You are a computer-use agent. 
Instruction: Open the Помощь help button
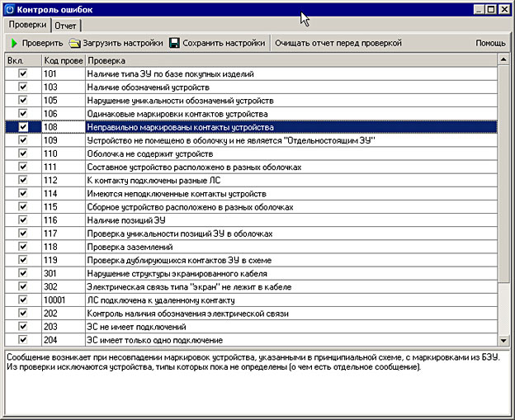[x=490, y=43]
